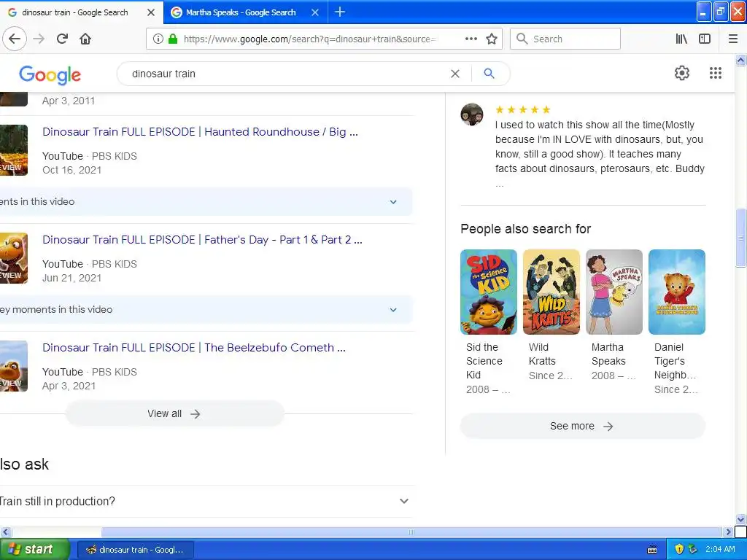
Task: Open Google quick settings gear
Action: (x=682, y=73)
